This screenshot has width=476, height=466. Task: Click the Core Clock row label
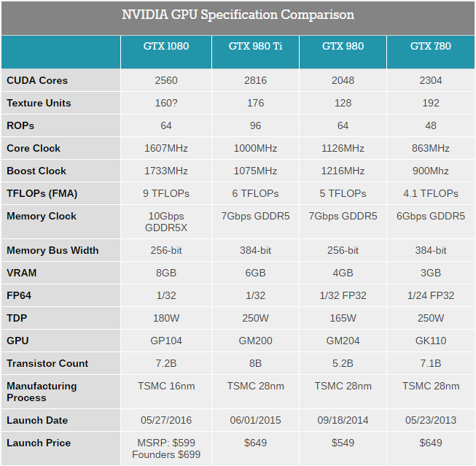point(34,148)
